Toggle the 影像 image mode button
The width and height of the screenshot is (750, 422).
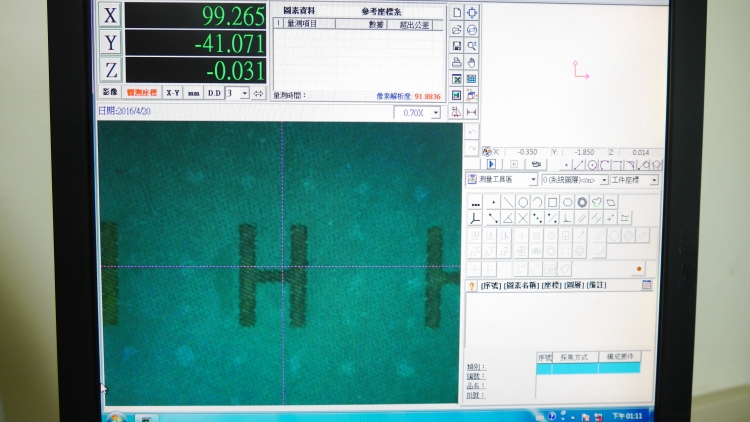click(x=110, y=92)
